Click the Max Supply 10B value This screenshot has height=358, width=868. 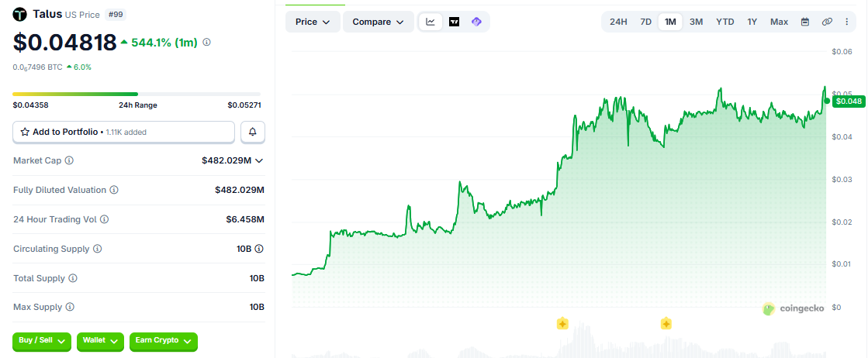pos(257,307)
